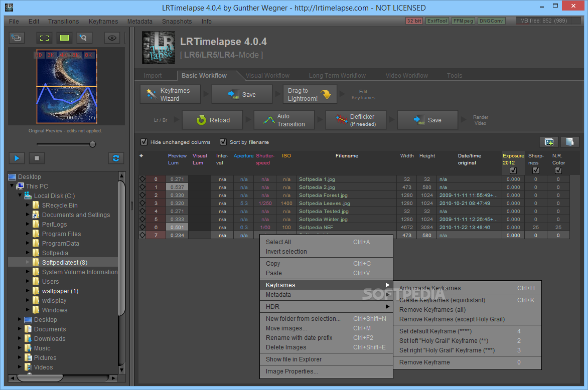Image resolution: width=588 pixels, height=390 pixels.
Task: Click the refresh folder icon
Action: [x=116, y=158]
